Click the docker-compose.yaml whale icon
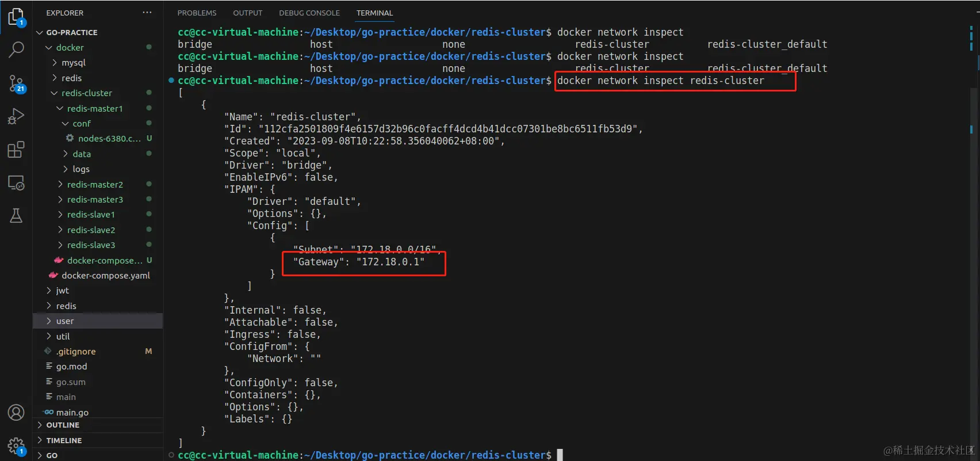Image resolution: width=980 pixels, height=461 pixels. click(53, 275)
